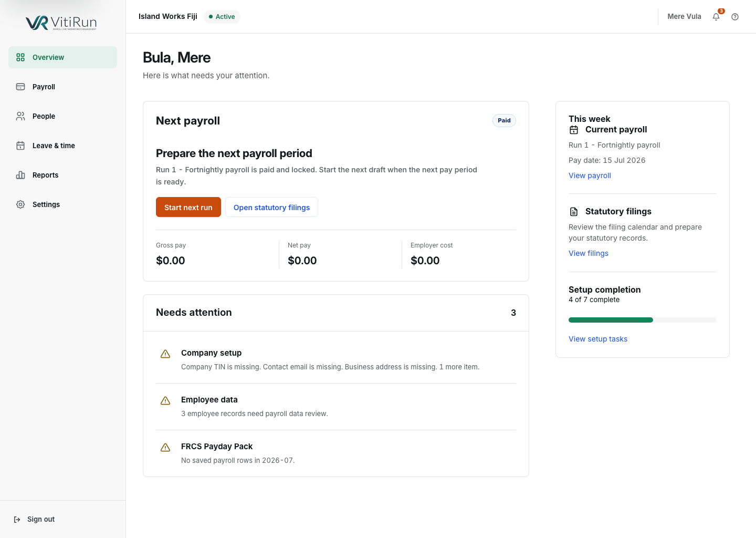Open the FRCS Payday Pack attention item
Screen dimensions: 756x538
pos(336,453)
